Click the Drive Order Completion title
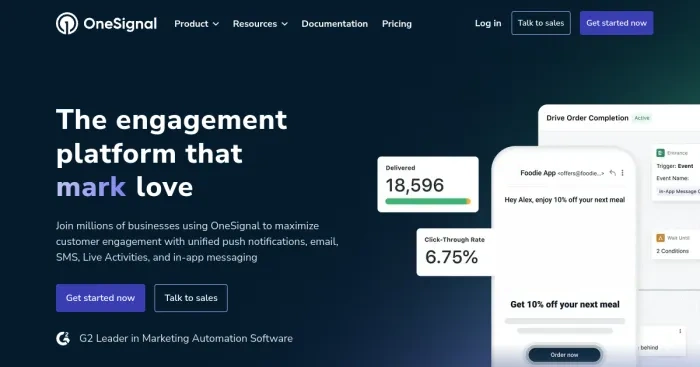700x367 pixels. [587, 118]
